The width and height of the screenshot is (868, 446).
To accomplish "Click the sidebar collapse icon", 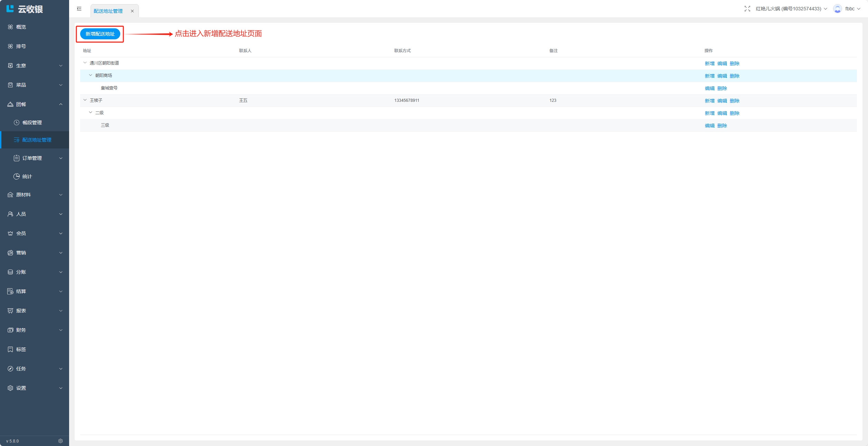I will pyautogui.click(x=79, y=9).
